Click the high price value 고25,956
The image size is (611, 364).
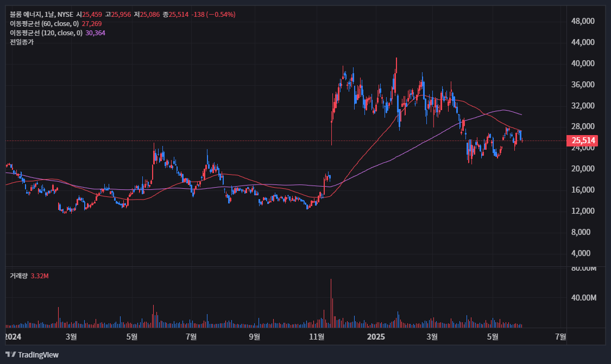pos(118,15)
